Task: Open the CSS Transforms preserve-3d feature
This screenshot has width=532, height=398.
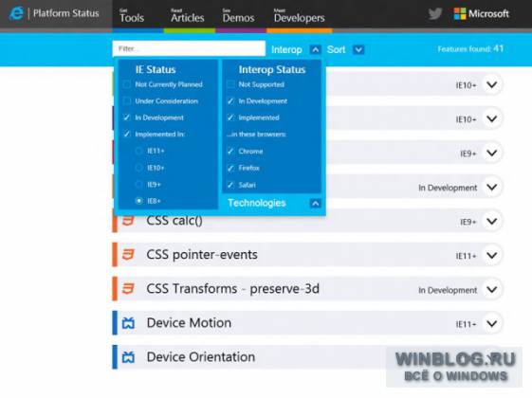Action: (232, 289)
